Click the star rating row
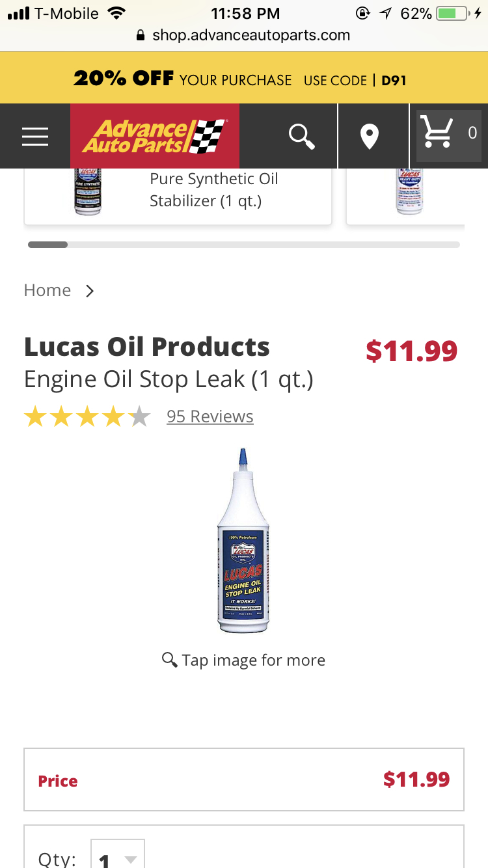 pos(87,417)
